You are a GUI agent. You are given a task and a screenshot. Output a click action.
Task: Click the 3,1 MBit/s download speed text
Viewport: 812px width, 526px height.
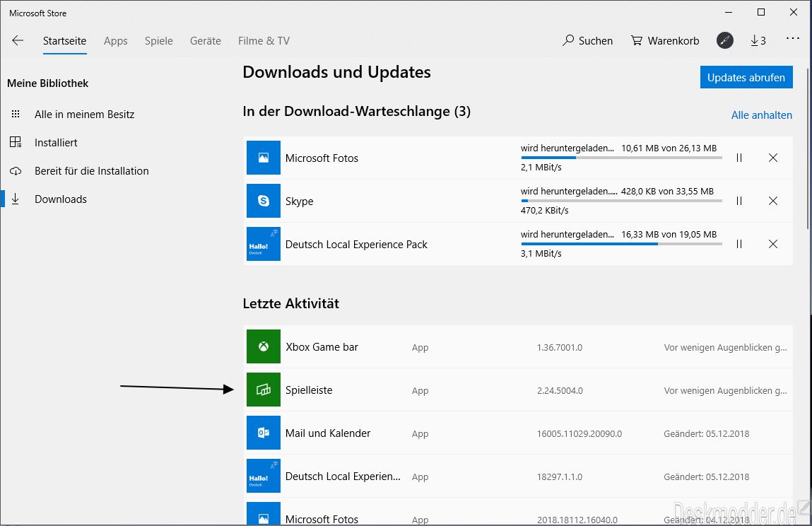tap(541, 253)
